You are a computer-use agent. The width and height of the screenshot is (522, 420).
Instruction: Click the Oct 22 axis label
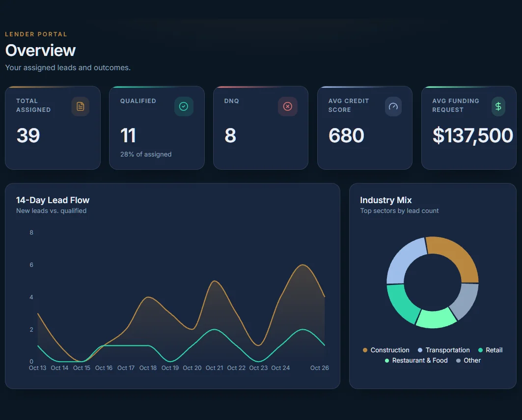tap(236, 368)
